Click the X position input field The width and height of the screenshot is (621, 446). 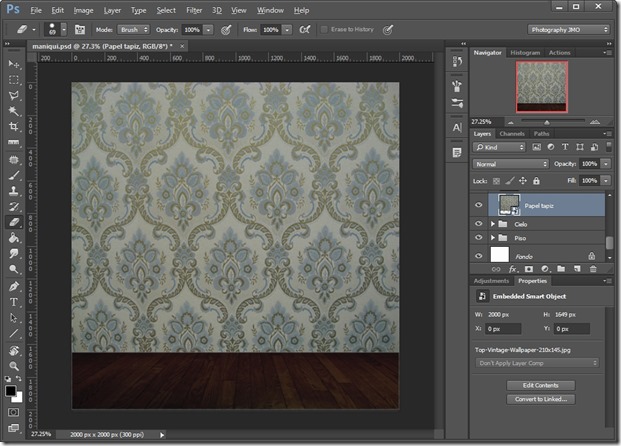click(x=503, y=329)
